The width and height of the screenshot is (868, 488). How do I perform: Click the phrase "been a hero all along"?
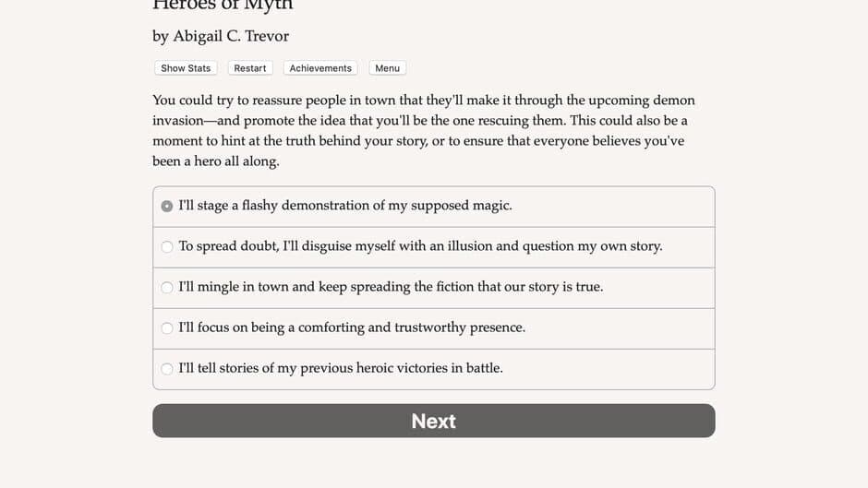214,161
